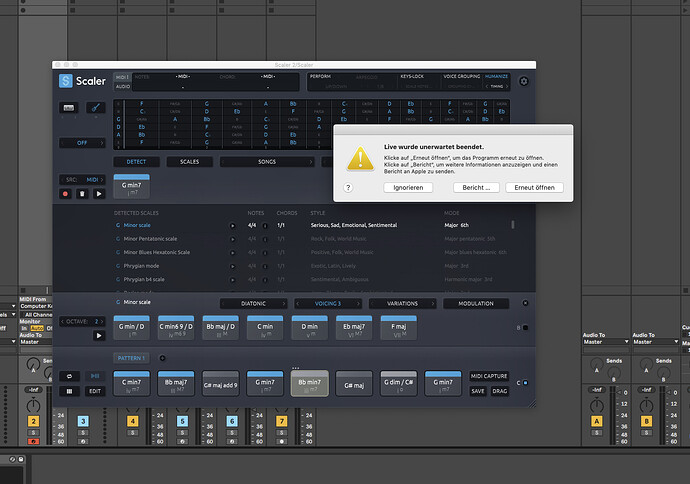Toggle HUMANIZE in the perform panel
This screenshot has width=690, height=484.
pyautogui.click(x=496, y=77)
